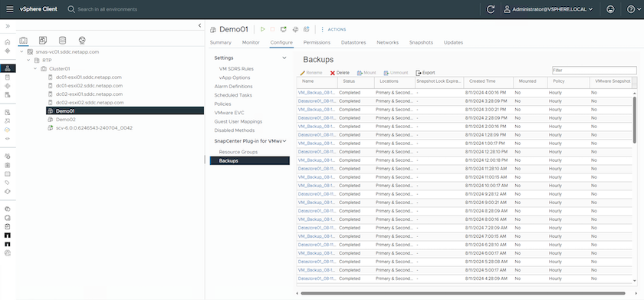Select host dc02-esxi02.sddc.netapp.com
The height and width of the screenshot is (300, 644).
tap(90, 103)
